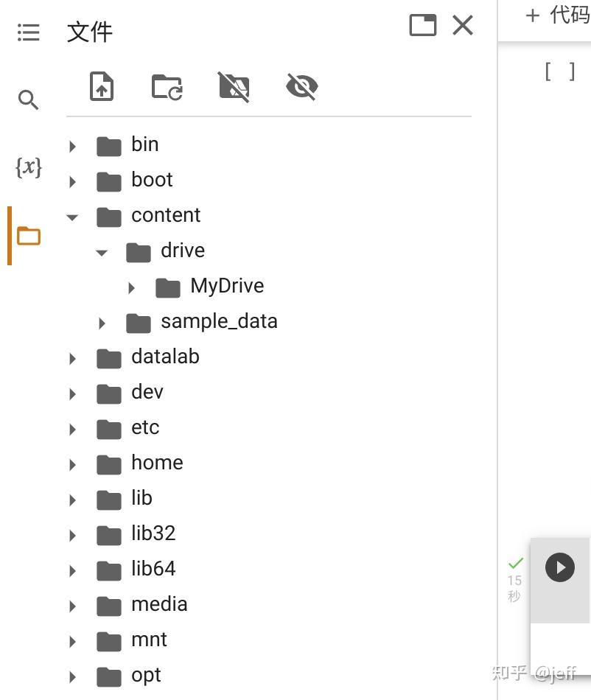Toggle hidden files visibility eye icon
This screenshot has width=591, height=700.
301,86
